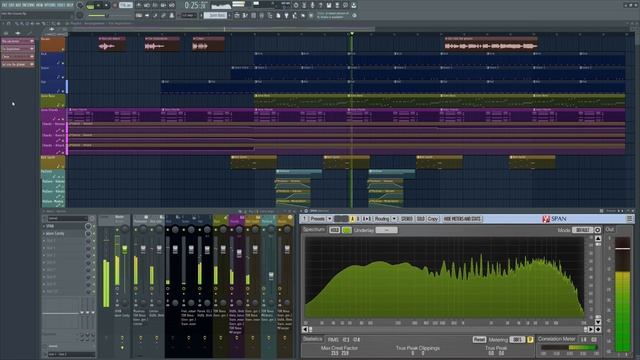The height and width of the screenshot is (360, 640).
Task: Click the Play transport button
Action: pos(99,6)
